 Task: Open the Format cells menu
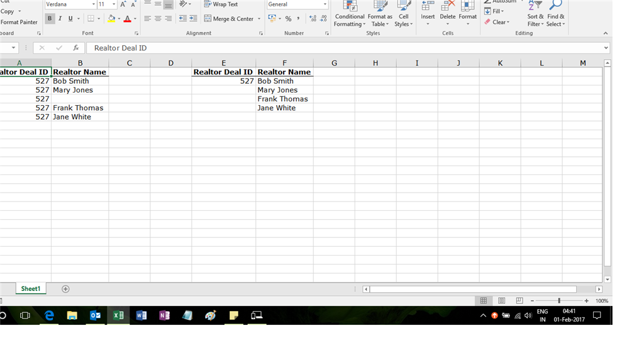click(x=467, y=14)
